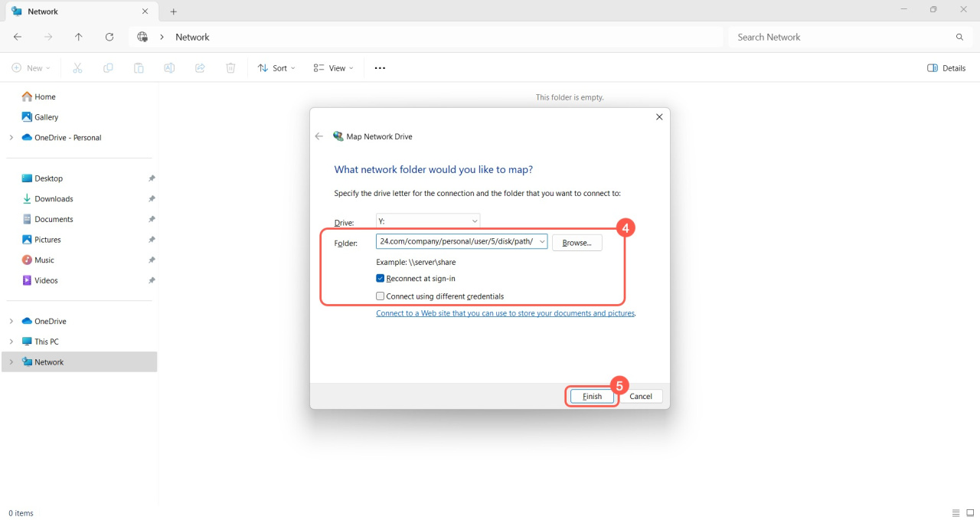Click the Connect to a Web site link
980x520 pixels.
click(x=505, y=313)
